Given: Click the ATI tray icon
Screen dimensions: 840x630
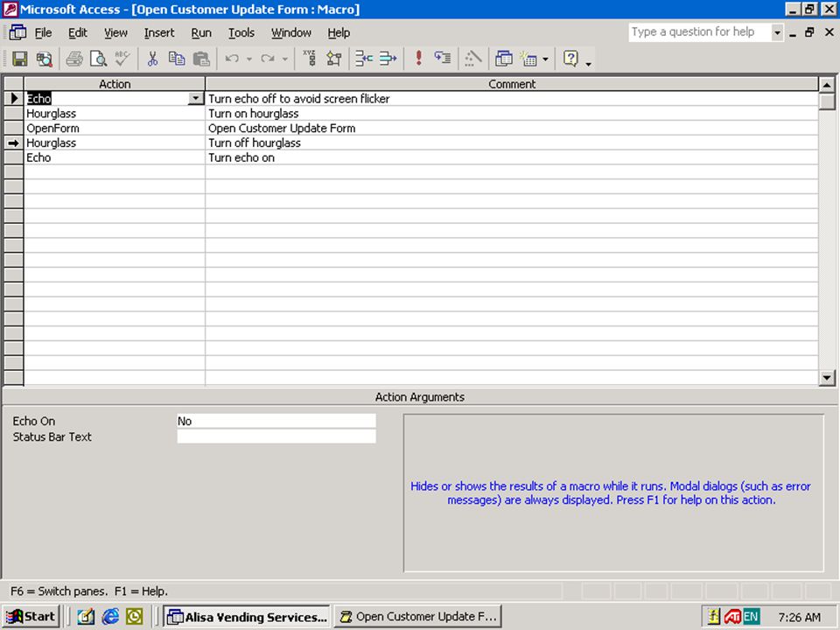Looking at the screenshot, I should [732, 617].
